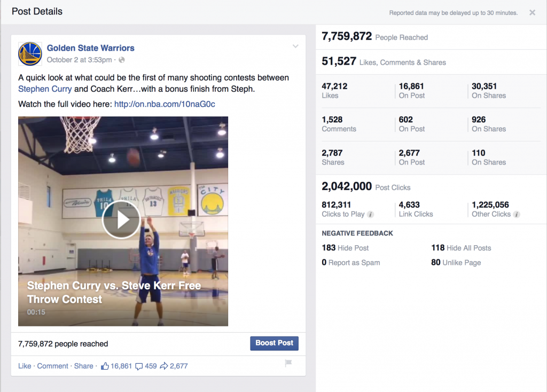This screenshot has height=392, width=547.
Task: Open the post options chevron menu
Action: (x=295, y=46)
